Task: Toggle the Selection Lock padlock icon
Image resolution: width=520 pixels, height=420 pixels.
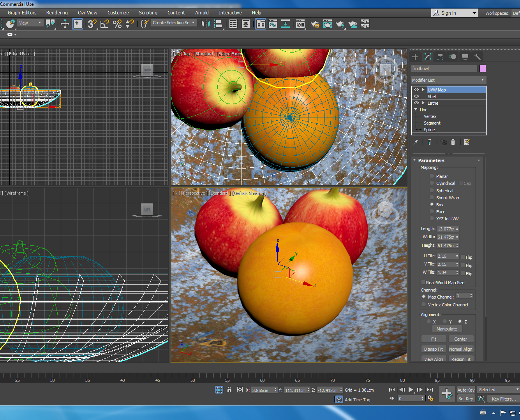Action: click(229, 390)
